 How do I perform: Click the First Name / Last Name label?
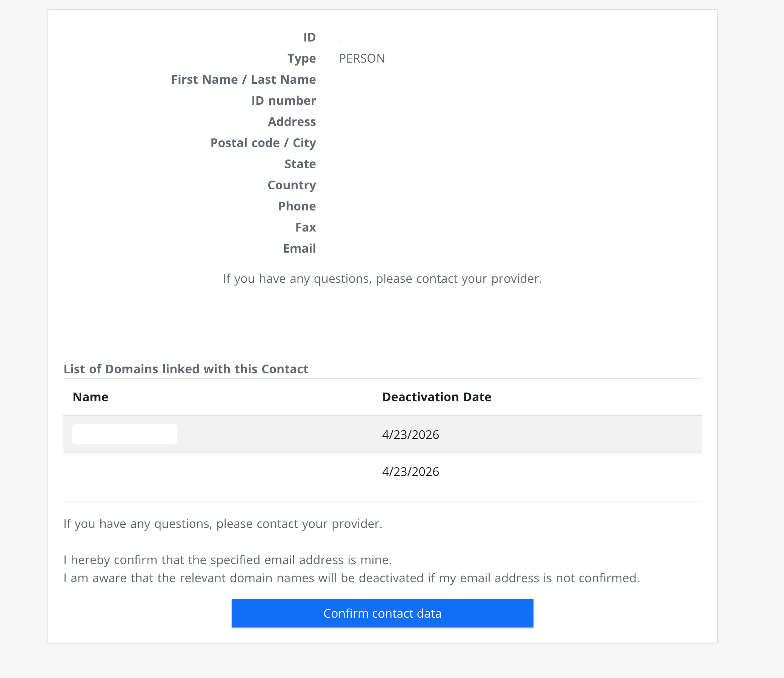243,80
